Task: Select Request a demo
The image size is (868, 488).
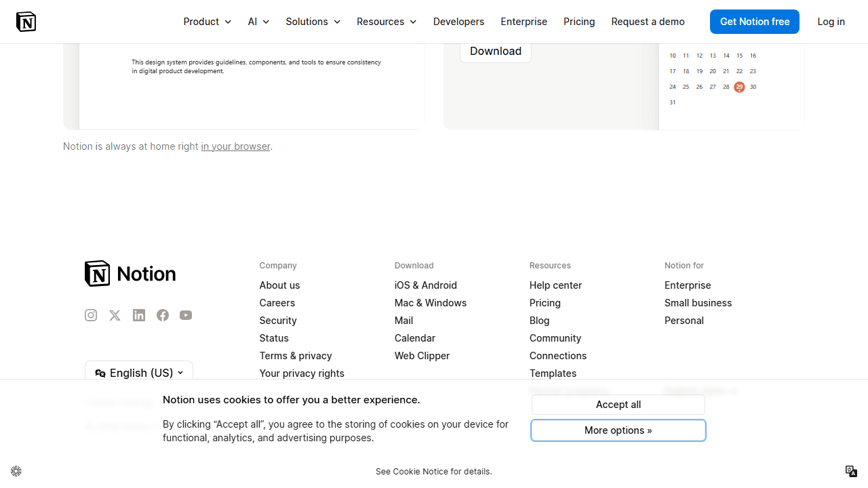Action: coord(648,22)
